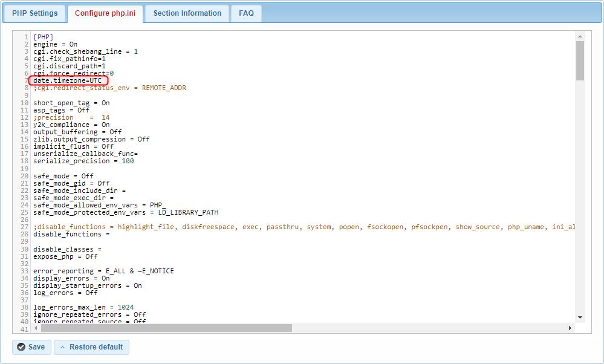This screenshot has height=364, width=604.
Task: Click the horizontal scrollbar right arrow
Action: tap(570, 328)
